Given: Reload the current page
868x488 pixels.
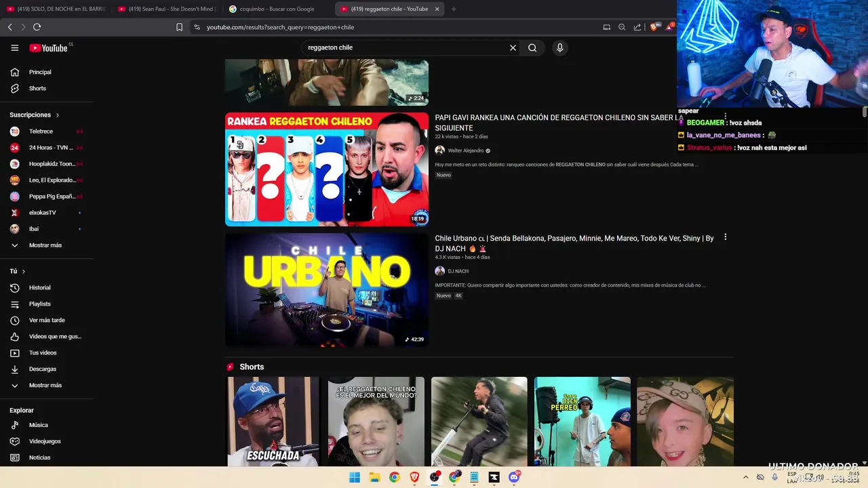Looking at the screenshot, I should (37, 27).
